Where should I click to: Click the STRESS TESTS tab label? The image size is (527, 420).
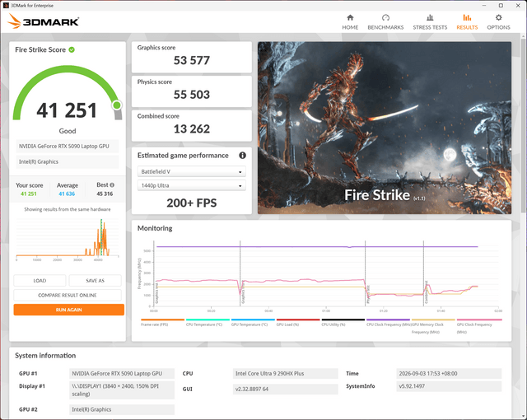[430, 27]
